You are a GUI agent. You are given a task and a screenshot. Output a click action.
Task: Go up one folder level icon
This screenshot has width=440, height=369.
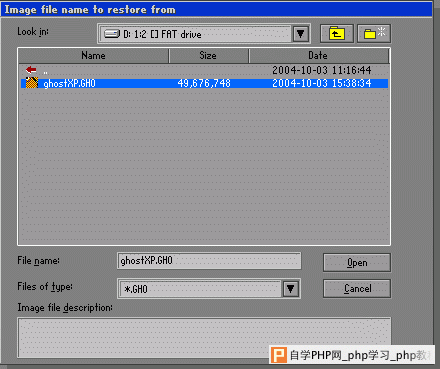pos(337,33)
